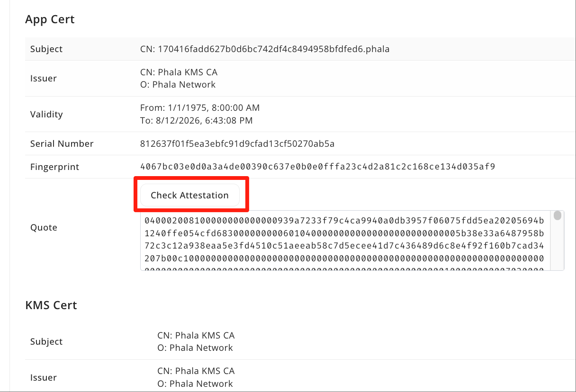Click the Validity row label
This screenshot has height=392, width=576.
[46, 114]
